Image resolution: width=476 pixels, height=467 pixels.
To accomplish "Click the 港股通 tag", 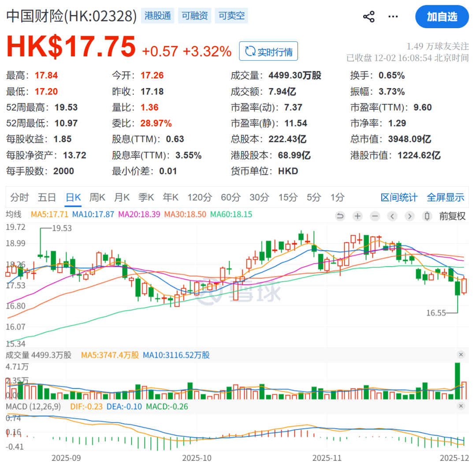I will pyautogui.click(x=157, y=15).
